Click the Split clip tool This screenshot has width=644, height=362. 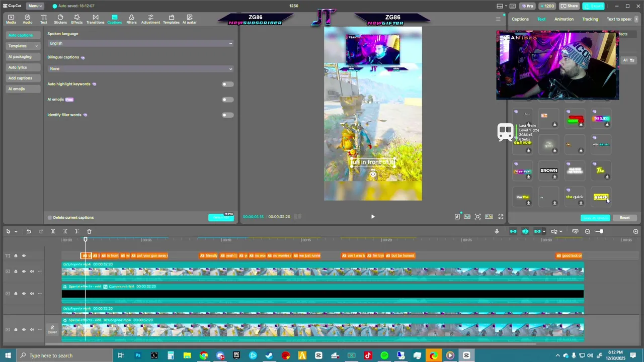coord(53,231)
